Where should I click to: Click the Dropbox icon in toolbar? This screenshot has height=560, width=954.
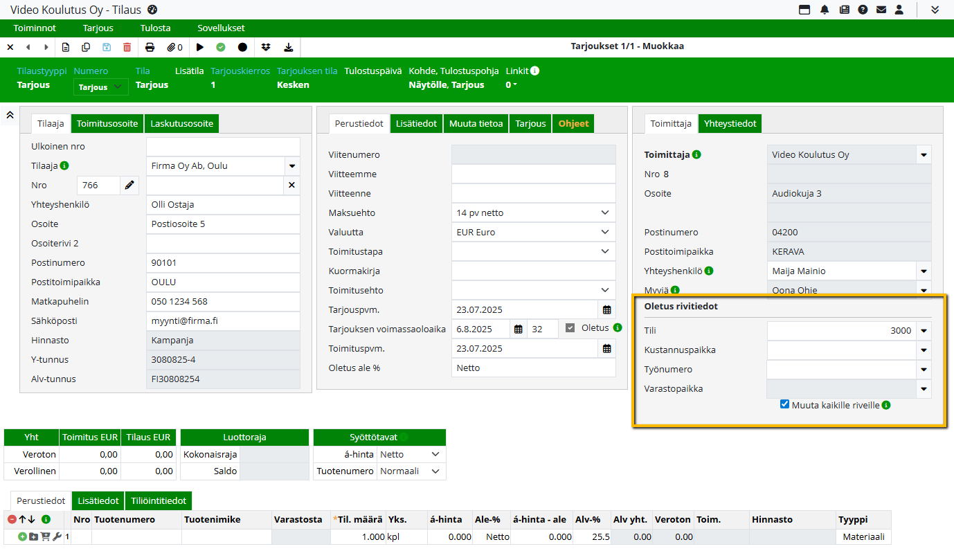(266, 47)
